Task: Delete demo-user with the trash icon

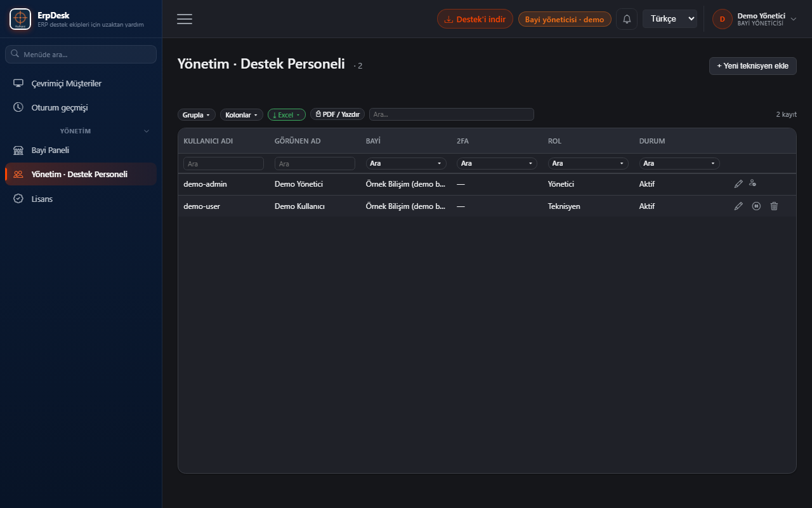Action: tap(774, 206)
